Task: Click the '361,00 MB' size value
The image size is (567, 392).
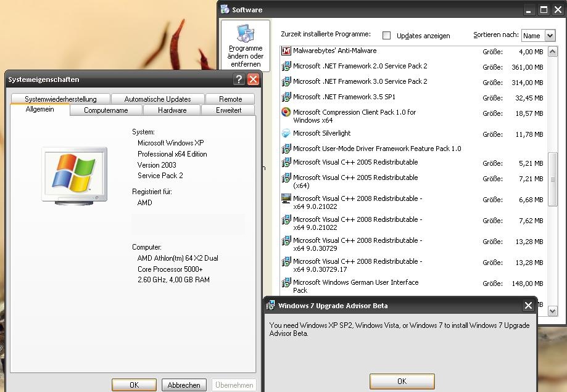Action: tap(528, 67)
